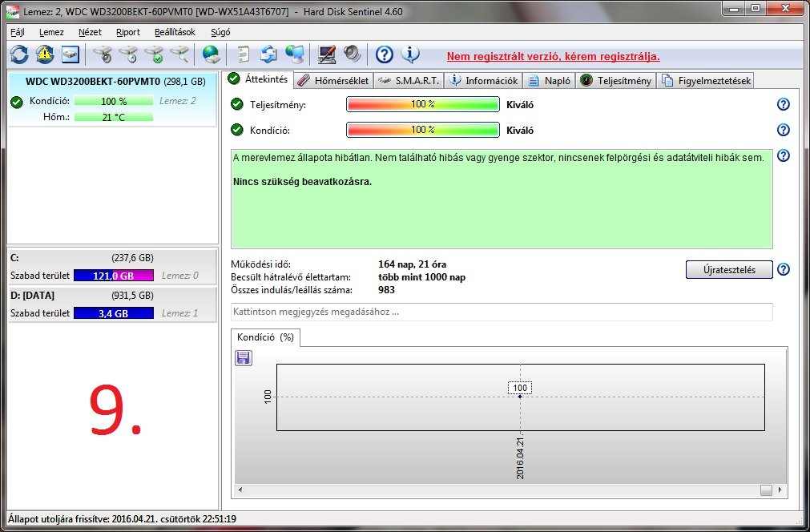Click the disk with green checkmark icon
The width and height of the screenshot is (810, 532).
(x=155, y=54)
